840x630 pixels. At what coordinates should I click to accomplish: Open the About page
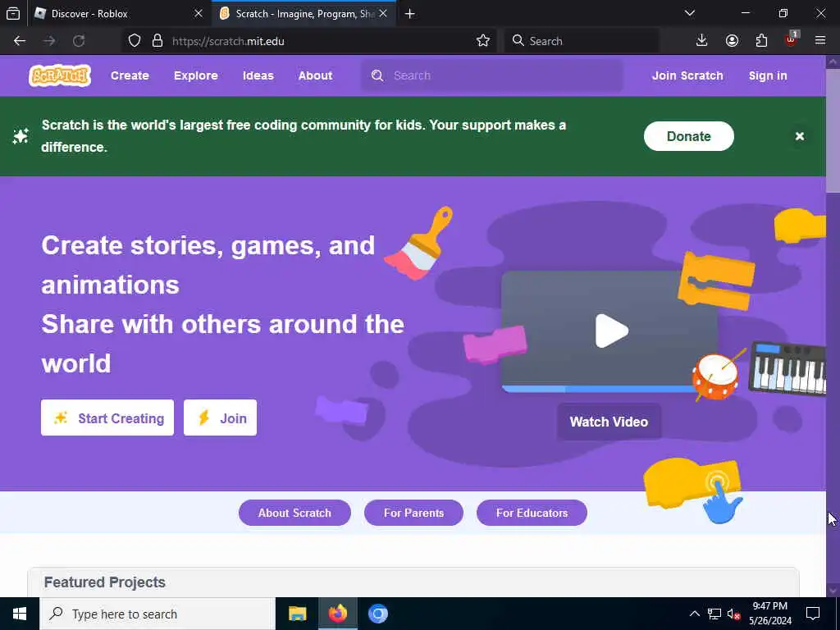coord(315,75)
